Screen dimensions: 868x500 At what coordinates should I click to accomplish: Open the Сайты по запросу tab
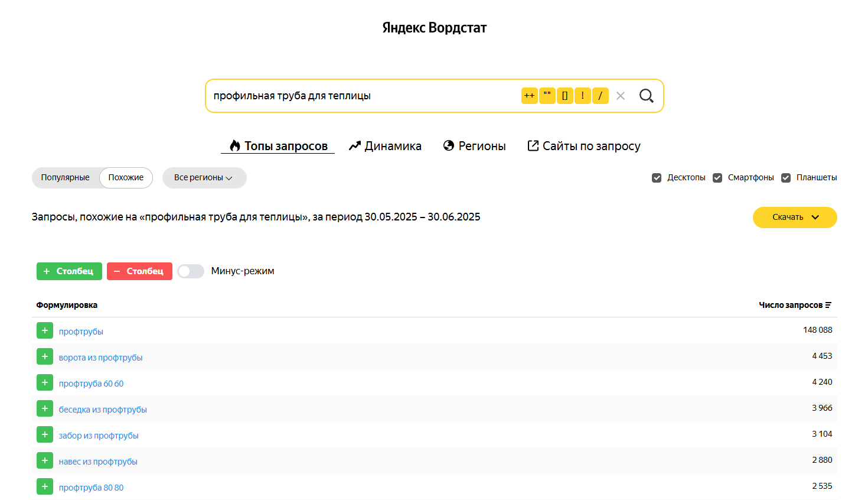point(584,146)
